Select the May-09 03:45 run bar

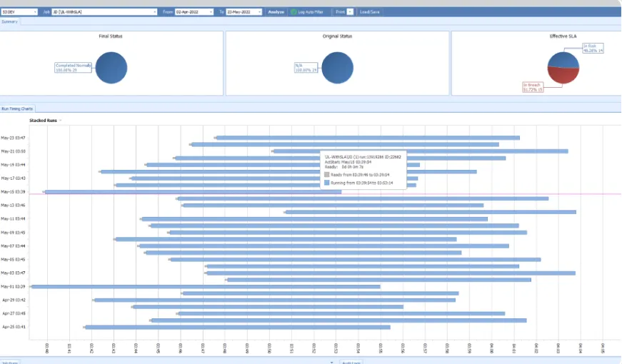(348, 233)
